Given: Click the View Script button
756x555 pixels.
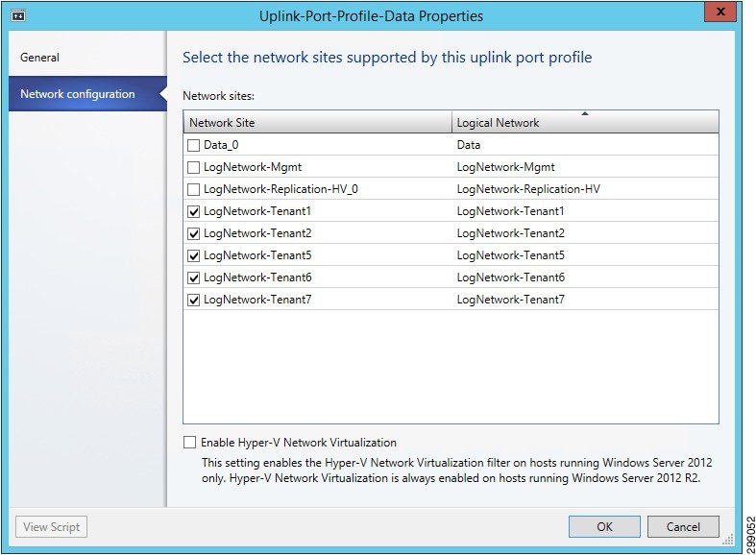Looking at the screenshot, I should 51,526.
